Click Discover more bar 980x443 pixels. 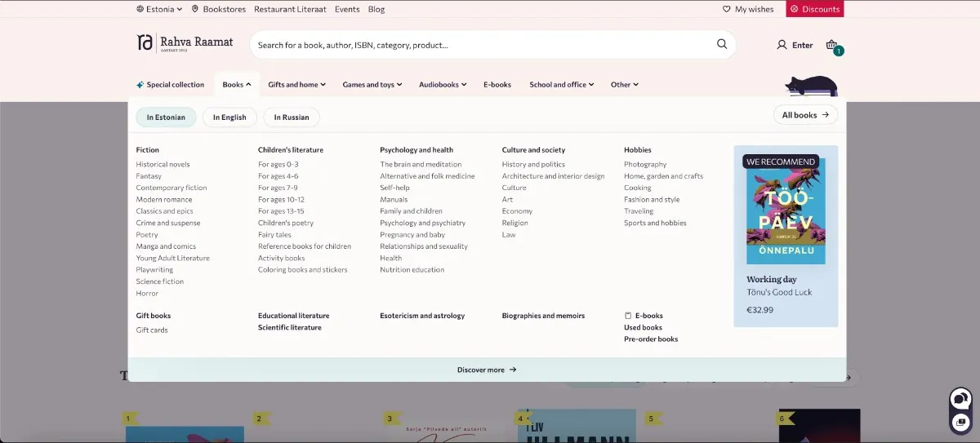click(487, 370)
